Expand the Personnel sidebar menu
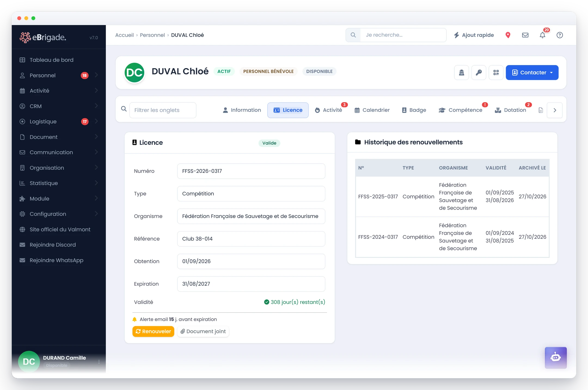The width and height of the screenshot is (588, 390). pyautogui.click(x=59, y=75)
